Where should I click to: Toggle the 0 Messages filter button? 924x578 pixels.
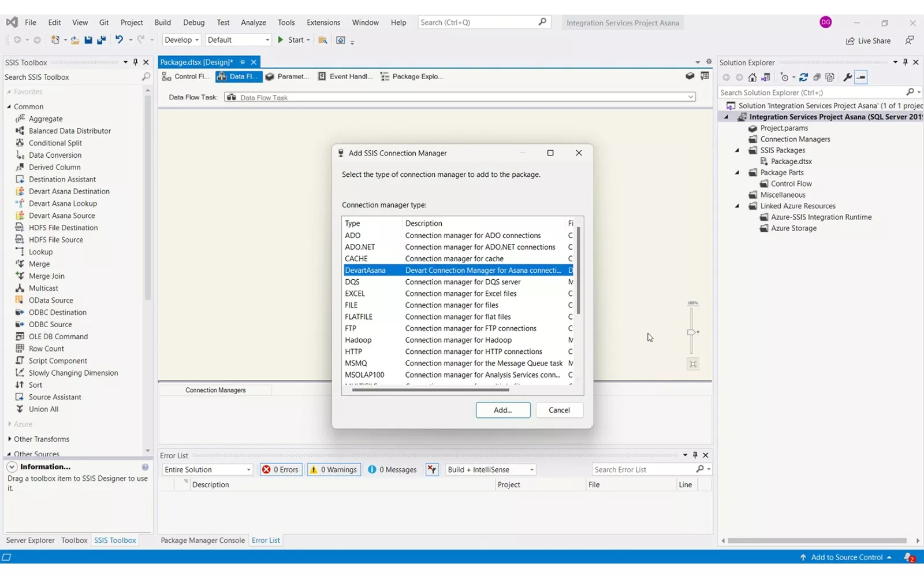pyautogui.click(x=392, y=470)
